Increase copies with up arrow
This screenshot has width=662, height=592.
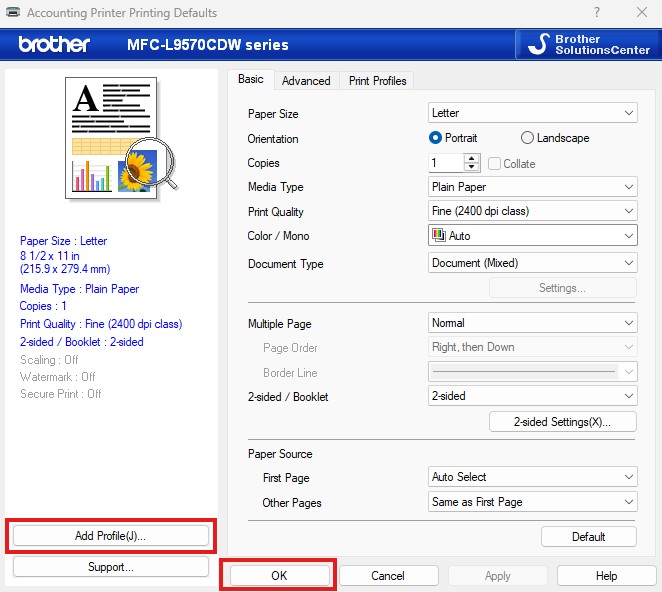point(472,159)
